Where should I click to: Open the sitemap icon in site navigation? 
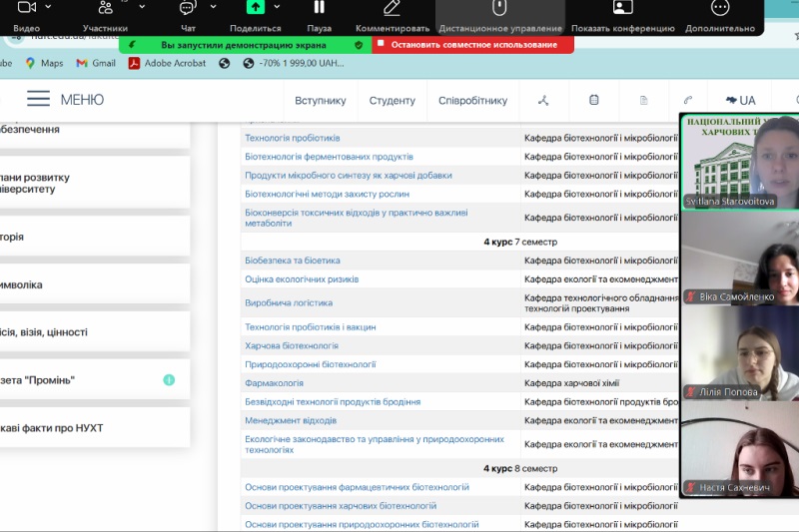pyautogui.click(x=543, y=100)
